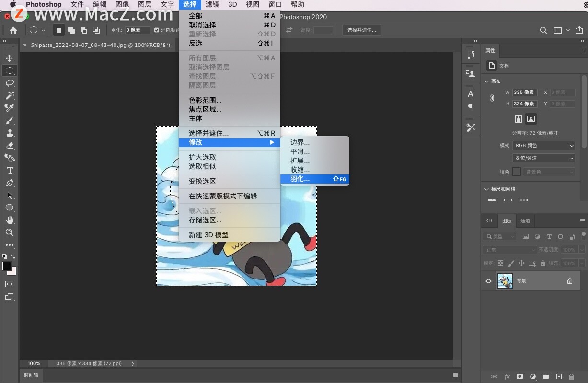This screenshot has height=383, width=588.
Task: Open the Paragraph panel icon
Action: [471, 107]
